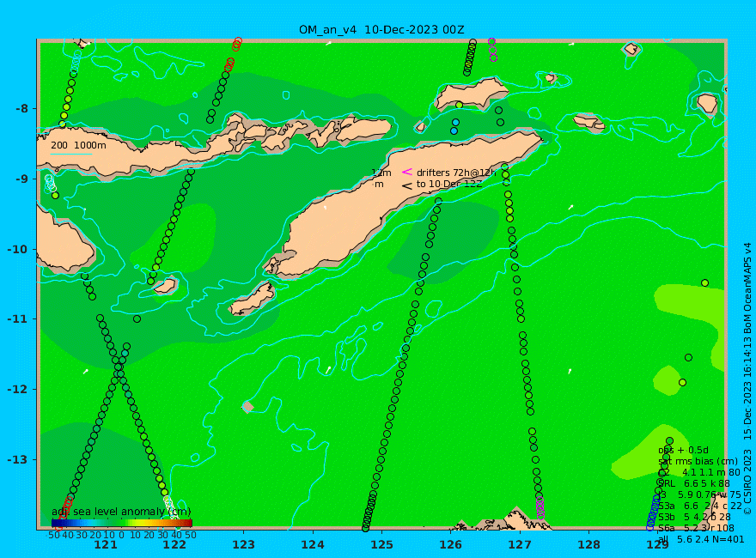Click the latitude label '-8'
This screenshot has width=756, height=558.
point(21,108)
